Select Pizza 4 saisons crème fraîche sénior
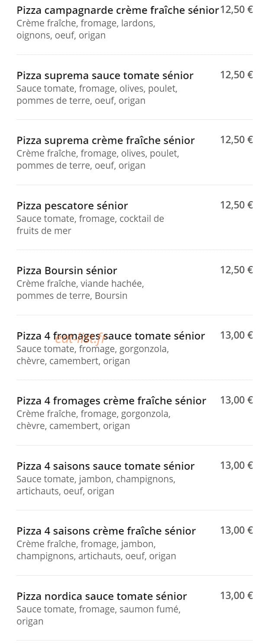The width and height of the screenshot is (274, 644). pos(106,531)
